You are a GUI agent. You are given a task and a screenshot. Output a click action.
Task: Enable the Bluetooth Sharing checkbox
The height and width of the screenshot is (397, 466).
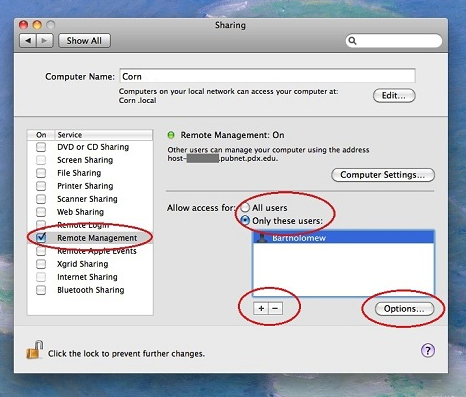[41, 290]
